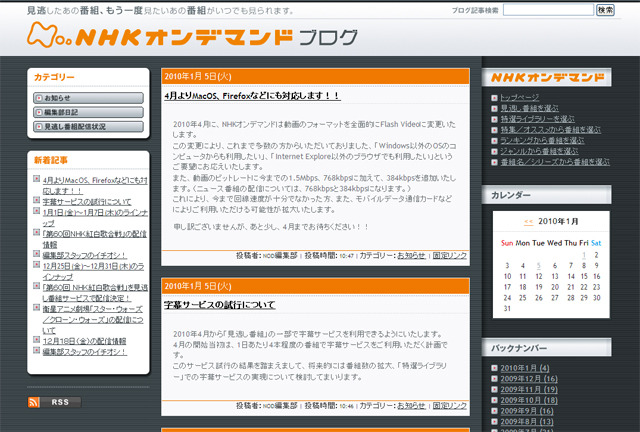
Task: Open the article title 4月よりMacOS、Firefoxなどにも対応します！！
Action: (x=252, y=96)
